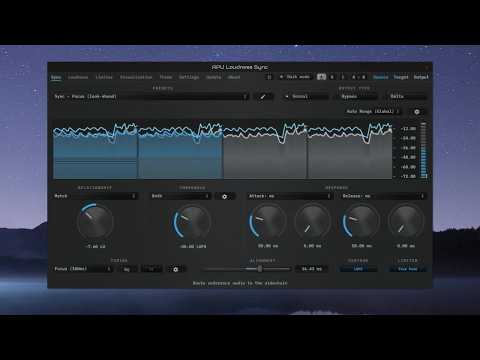Click the Alignment slider handle

coord(260,269)
